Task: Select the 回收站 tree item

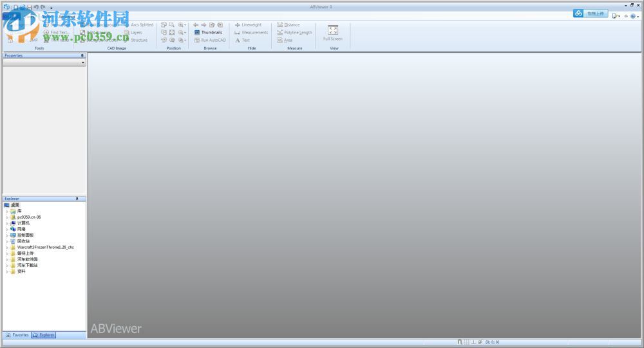Action: point(23,241)
